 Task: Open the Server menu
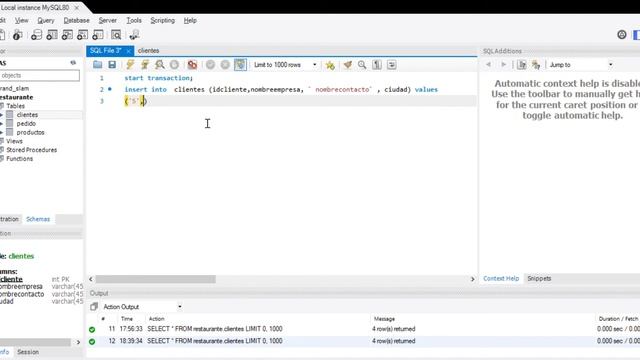(x=107, y=20)
